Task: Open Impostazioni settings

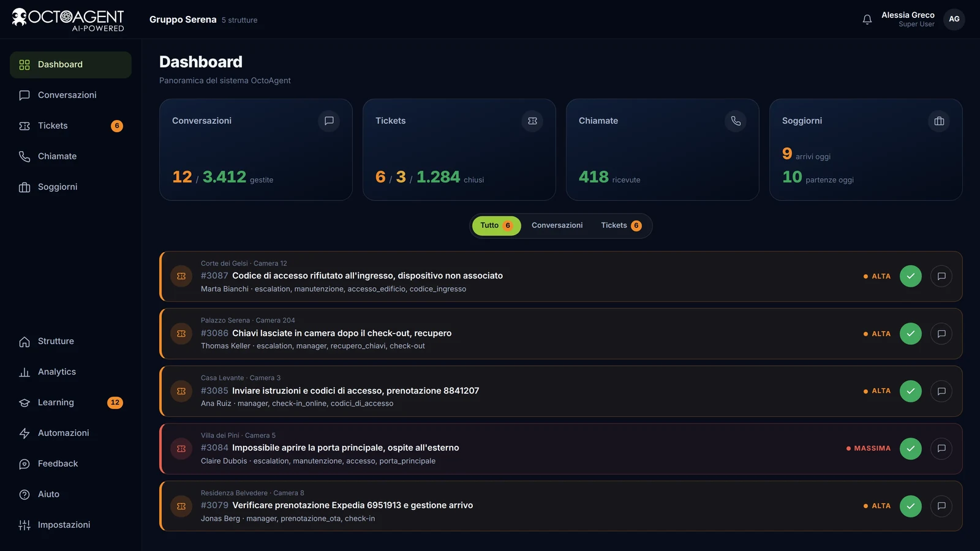Action: pos(70,525)
